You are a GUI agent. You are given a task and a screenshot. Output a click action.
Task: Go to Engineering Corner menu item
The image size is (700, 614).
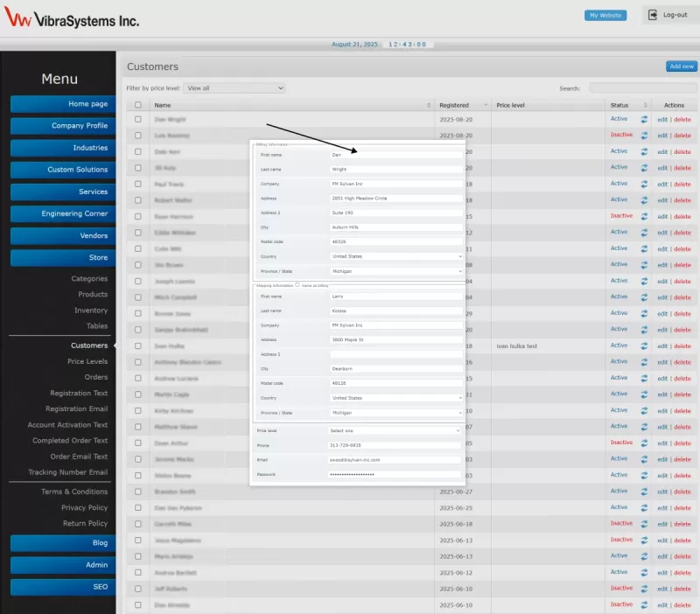click(x=63, y=213)
